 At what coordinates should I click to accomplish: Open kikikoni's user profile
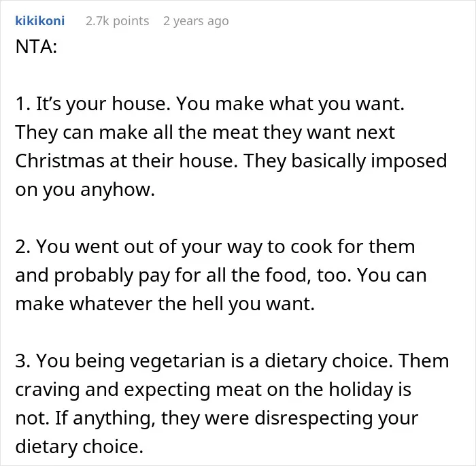pyautogui.click(x=39, y=21)
